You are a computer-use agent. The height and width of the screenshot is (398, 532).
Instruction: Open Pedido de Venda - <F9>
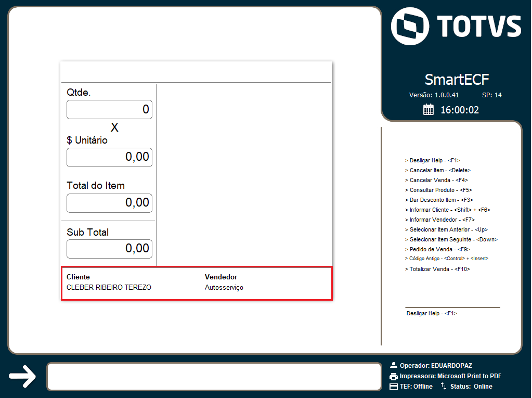pos(437,249)
